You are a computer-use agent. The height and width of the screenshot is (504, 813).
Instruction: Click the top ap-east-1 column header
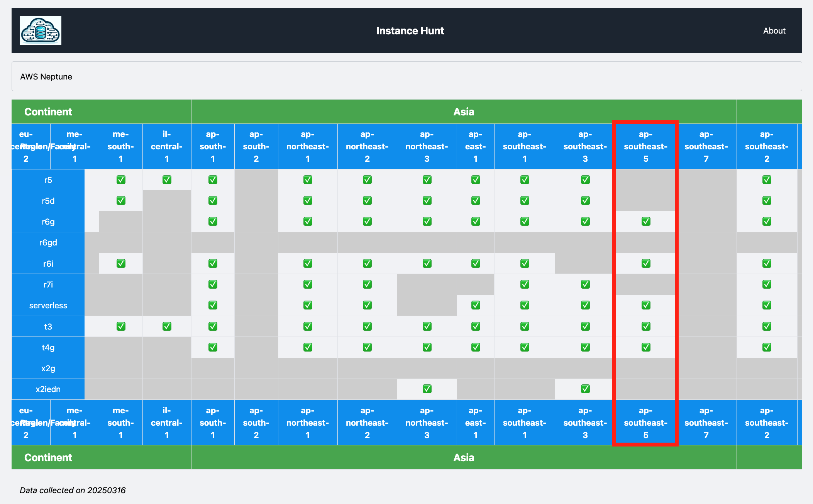click(476, 147)
